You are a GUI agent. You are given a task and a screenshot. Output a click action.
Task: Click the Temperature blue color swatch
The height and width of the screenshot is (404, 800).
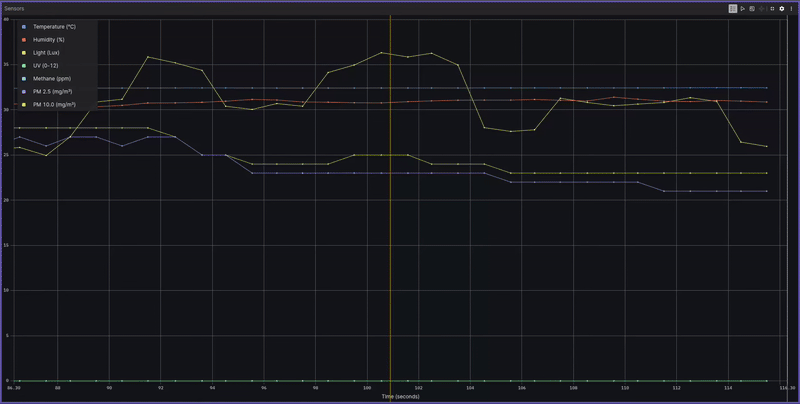(24, 26)
